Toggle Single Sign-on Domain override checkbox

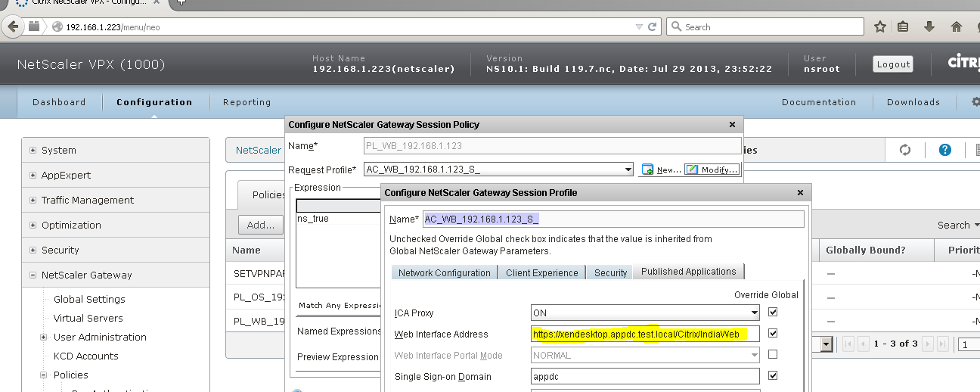(x=772, y=375)
